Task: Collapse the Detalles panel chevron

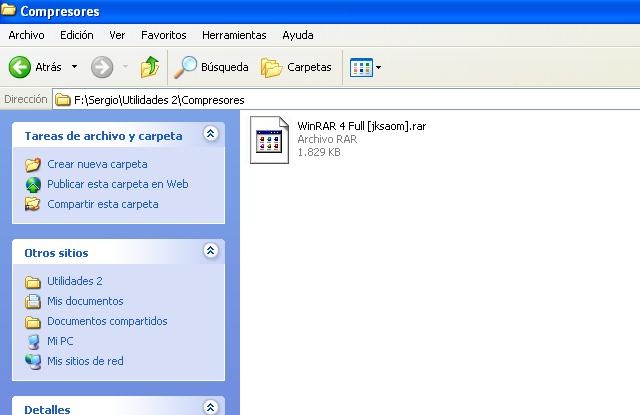Action: (211, 407)
